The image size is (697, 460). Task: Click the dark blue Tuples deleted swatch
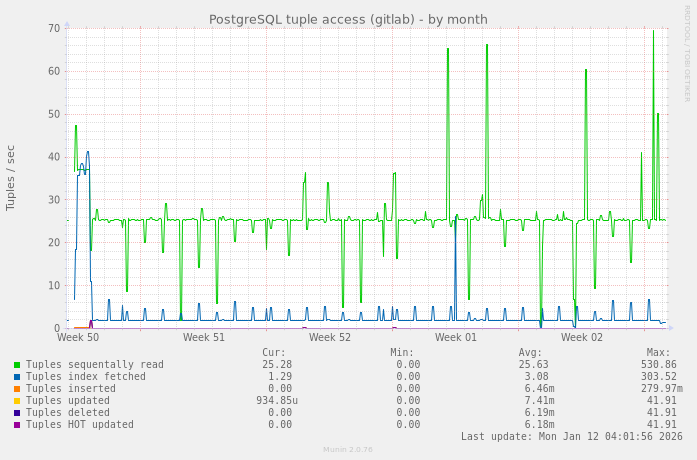(x=17, y=413)
